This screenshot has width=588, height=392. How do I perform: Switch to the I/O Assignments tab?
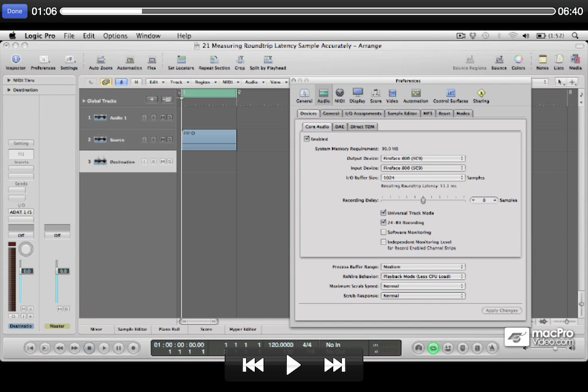363,113
